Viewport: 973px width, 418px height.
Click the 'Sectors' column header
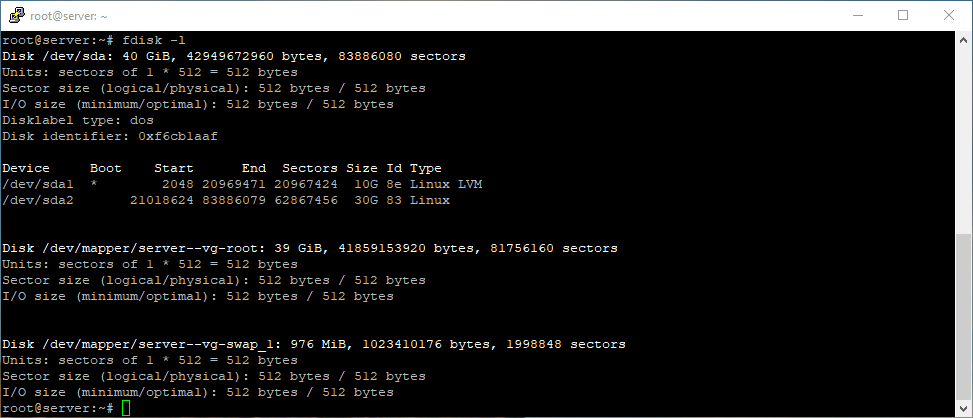(x=310, y=168)
